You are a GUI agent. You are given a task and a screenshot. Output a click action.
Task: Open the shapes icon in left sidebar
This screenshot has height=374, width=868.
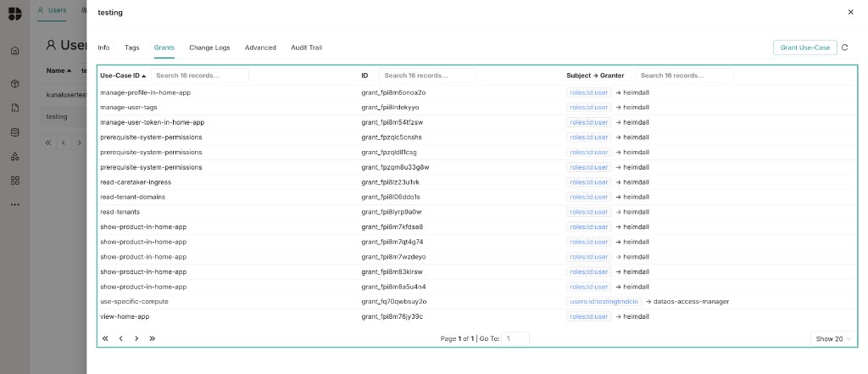click(x=15, y=157)
